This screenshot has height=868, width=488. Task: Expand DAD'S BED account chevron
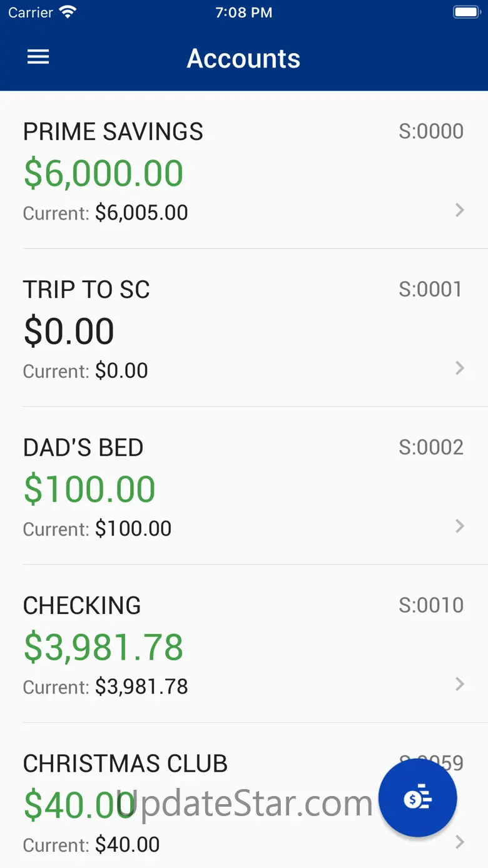pyautogui.click(x=460, y=526)
